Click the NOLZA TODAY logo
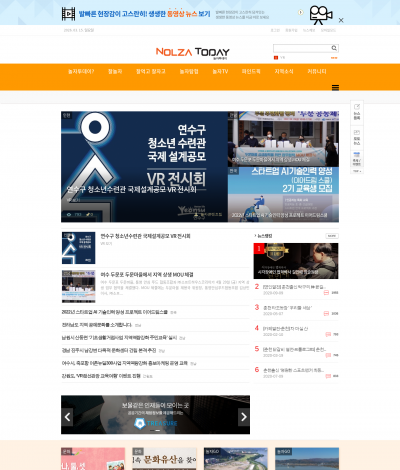 [193, 52]
